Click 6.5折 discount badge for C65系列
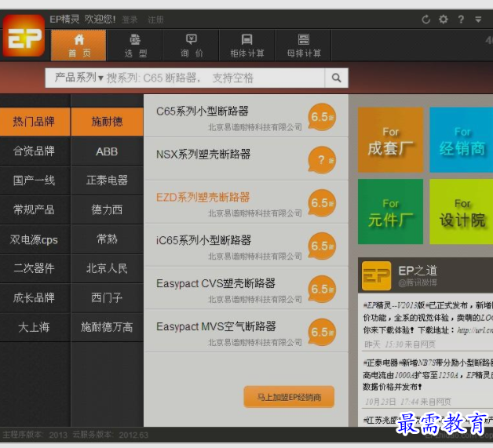 [x=322, y=117]
